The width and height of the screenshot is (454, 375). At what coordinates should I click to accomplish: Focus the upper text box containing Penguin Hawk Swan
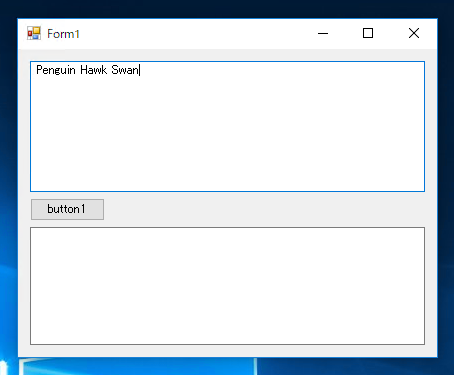coord(227,126)
